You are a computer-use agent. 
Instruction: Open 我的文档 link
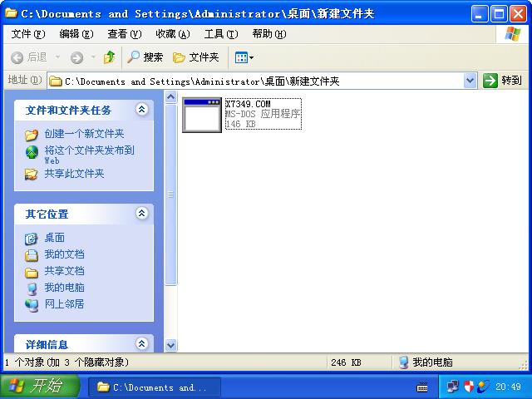(65, 254)
